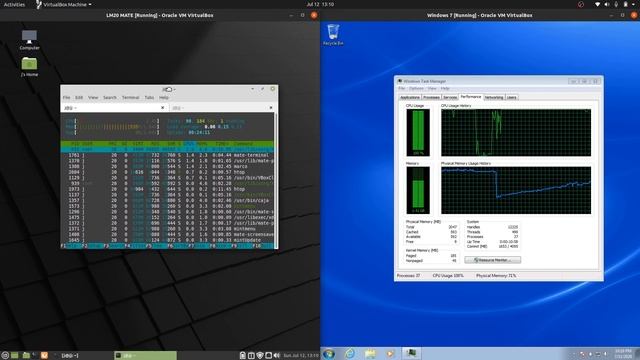The width and height of the screenshot is (640, 360).
Task: Select the mate-terminal process row in htop
Action: (x=167, y=155)
